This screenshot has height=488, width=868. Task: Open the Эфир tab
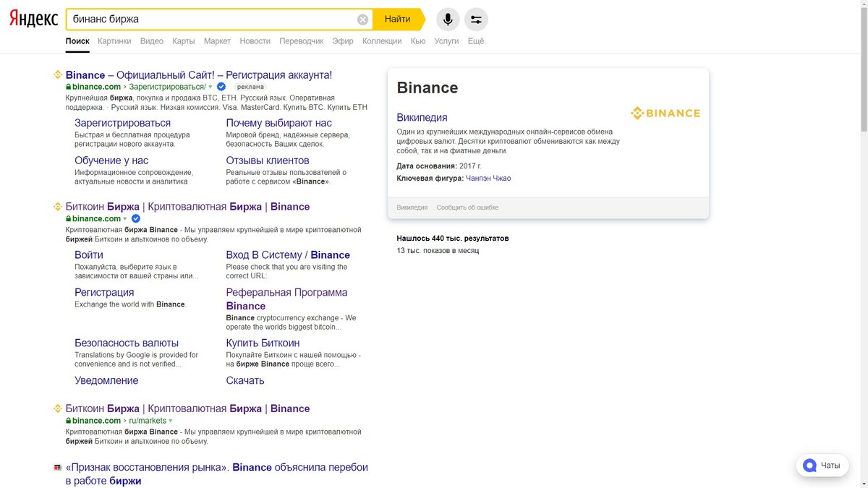(343, 41)
